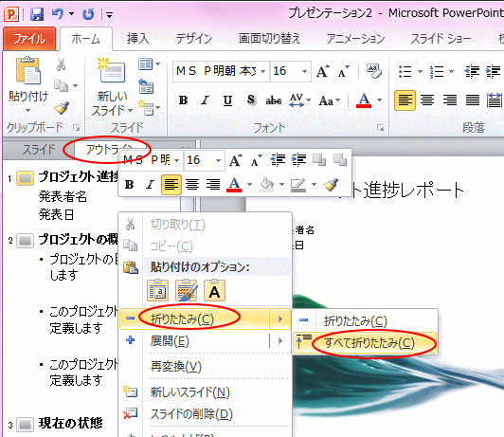The height and width of the screenshot is (437, 504).
Task: Click Format Painter brush on mini toolbar
Action: pos(331,185)
